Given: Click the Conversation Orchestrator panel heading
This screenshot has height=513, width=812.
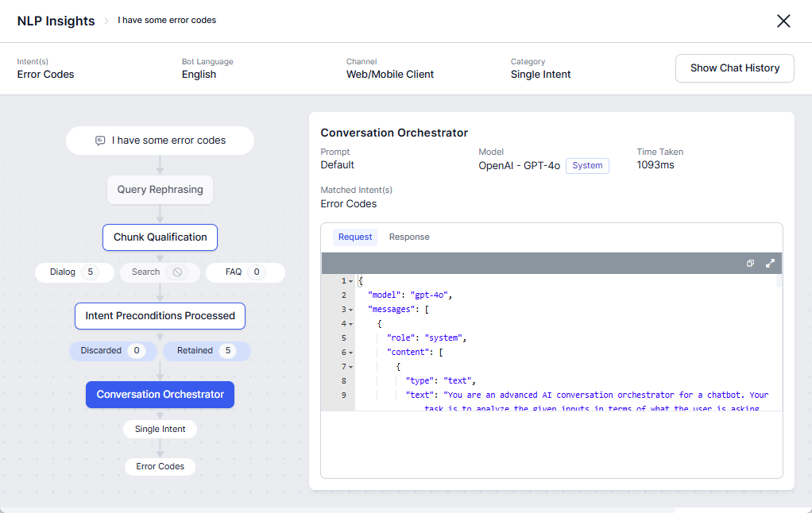Looking at the screenshot, I should pyautogui.click(x=394, y=133).
